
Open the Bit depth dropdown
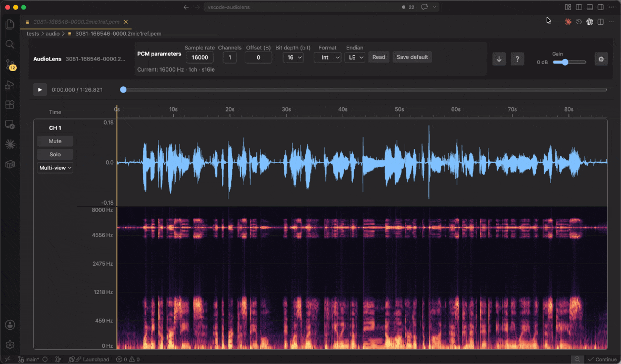coord(293,57)
